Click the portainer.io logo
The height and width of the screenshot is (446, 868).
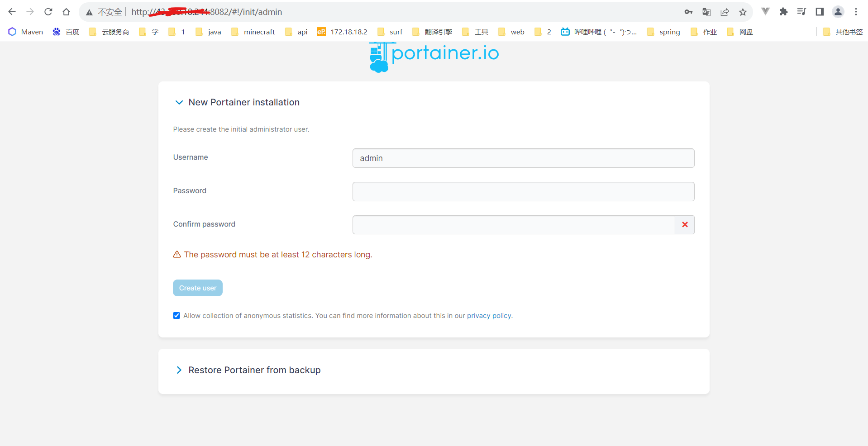434,57
